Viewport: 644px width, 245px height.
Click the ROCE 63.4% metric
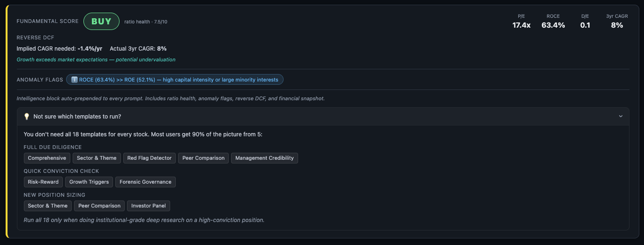(x=553, y=22)
